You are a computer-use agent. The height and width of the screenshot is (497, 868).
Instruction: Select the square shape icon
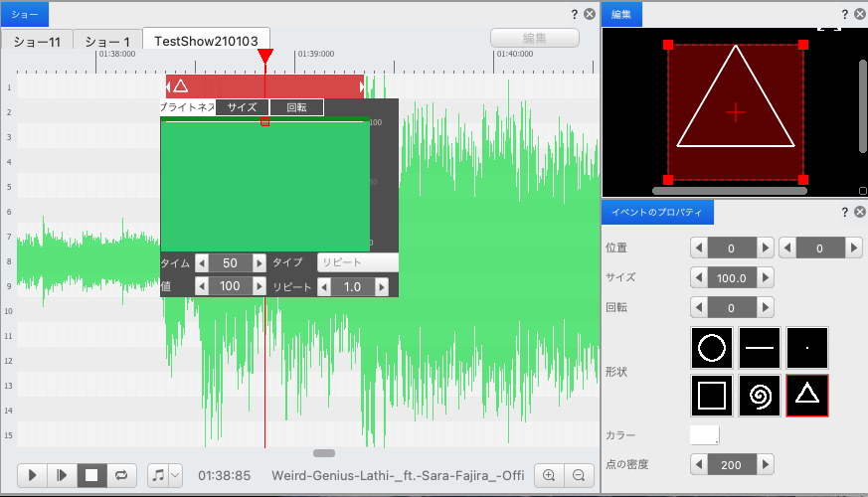tap(711, 396)
